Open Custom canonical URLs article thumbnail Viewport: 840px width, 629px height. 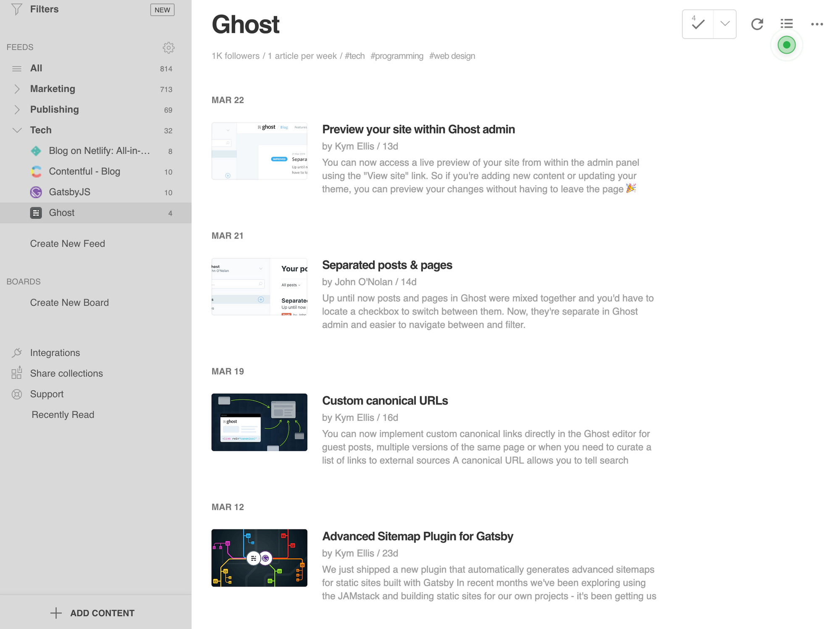click(259, 422)
